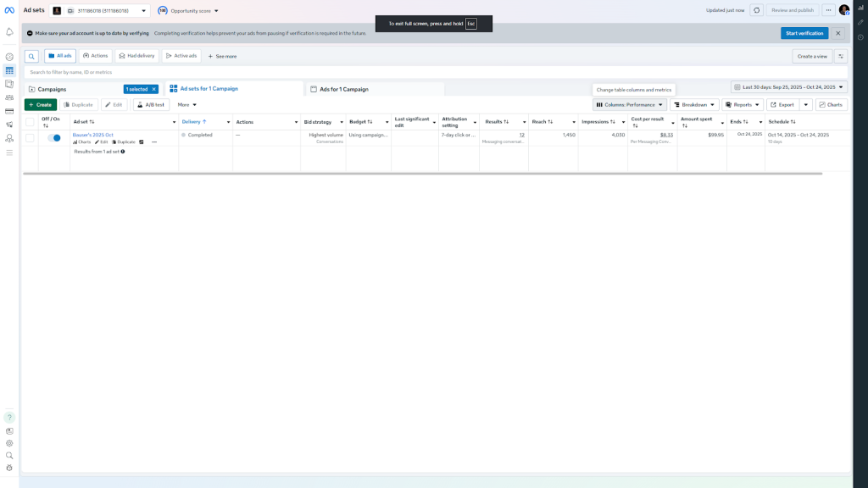Toggle off the Bauser's 2025 Oct ad set

click(x=53, y=137)
